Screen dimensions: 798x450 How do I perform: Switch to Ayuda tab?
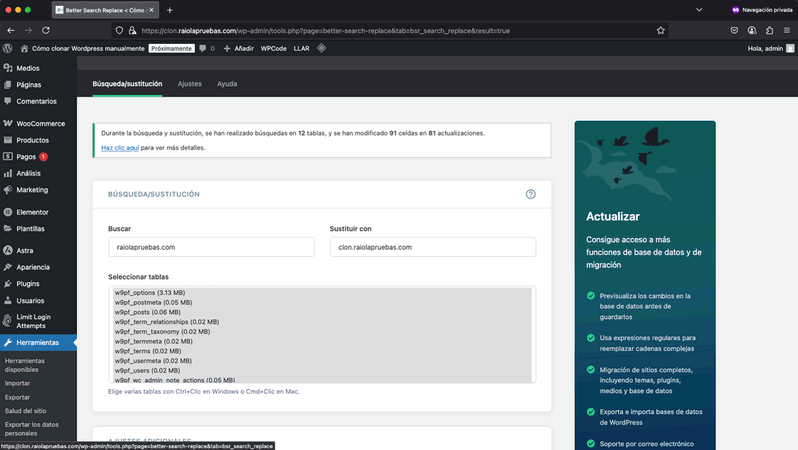pos(227,84)
